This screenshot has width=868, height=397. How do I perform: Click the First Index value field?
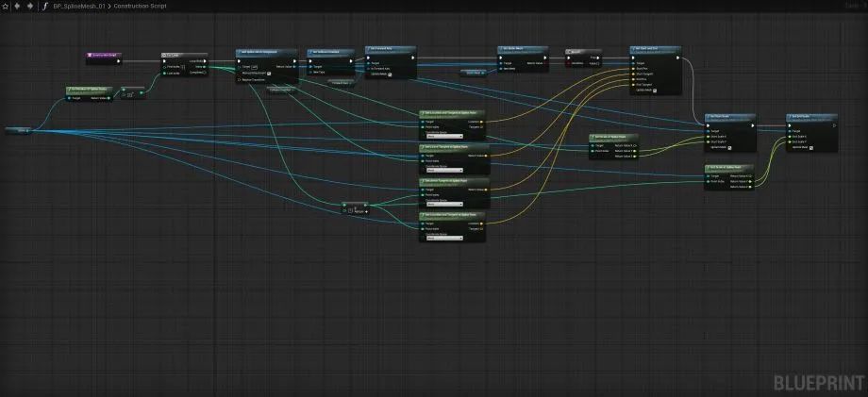click(x=183, y=67)
